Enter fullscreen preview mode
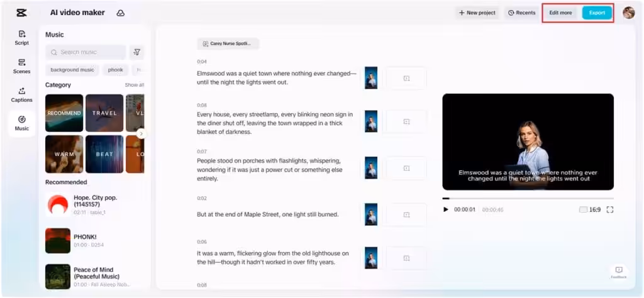This screenshot has height=298, width=644. coord(609,209)
